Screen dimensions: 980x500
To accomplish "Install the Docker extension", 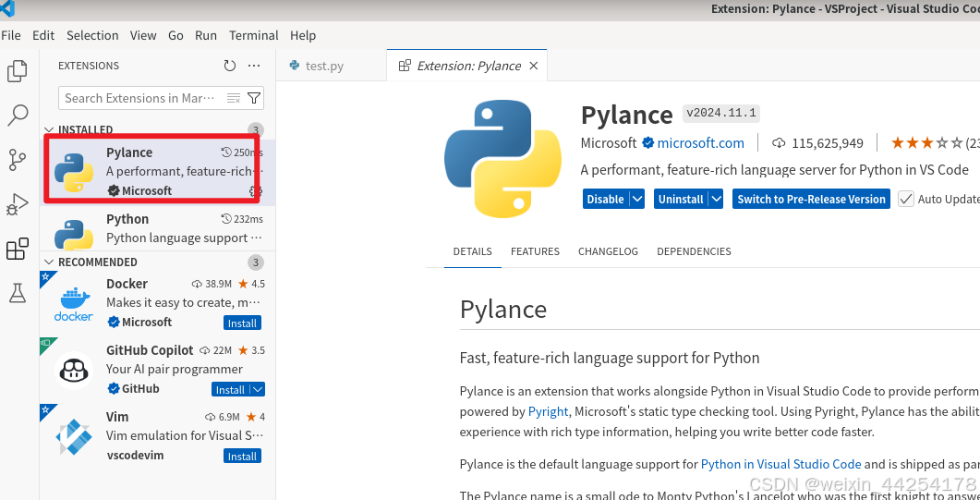I will pos(242,323).
